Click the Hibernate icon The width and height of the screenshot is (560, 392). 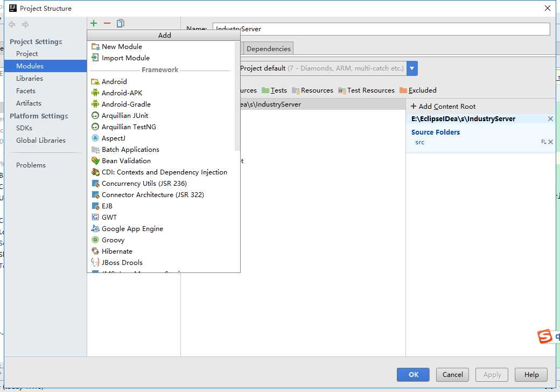(x=95, y=251)
